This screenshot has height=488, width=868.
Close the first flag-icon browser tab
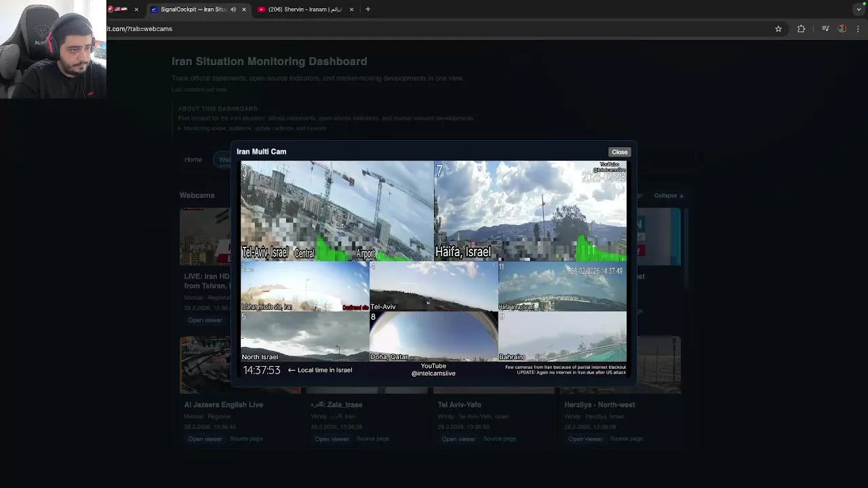(136, 9)
